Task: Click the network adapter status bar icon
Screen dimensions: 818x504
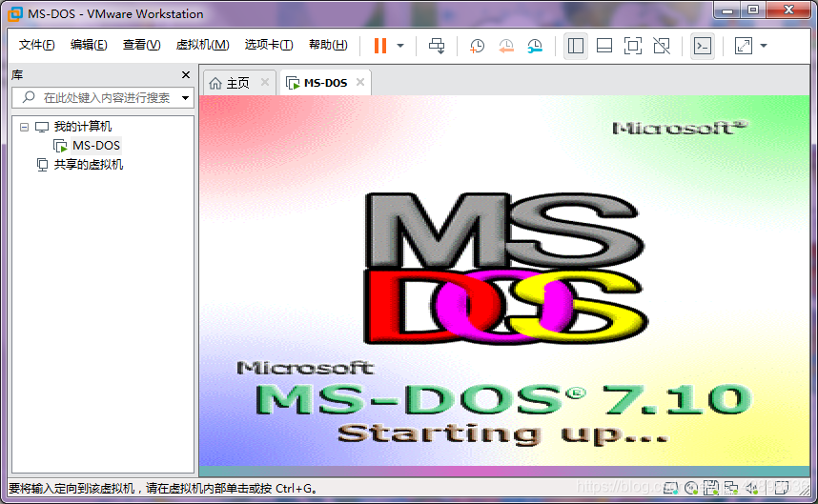Action: tap(731, 488)
